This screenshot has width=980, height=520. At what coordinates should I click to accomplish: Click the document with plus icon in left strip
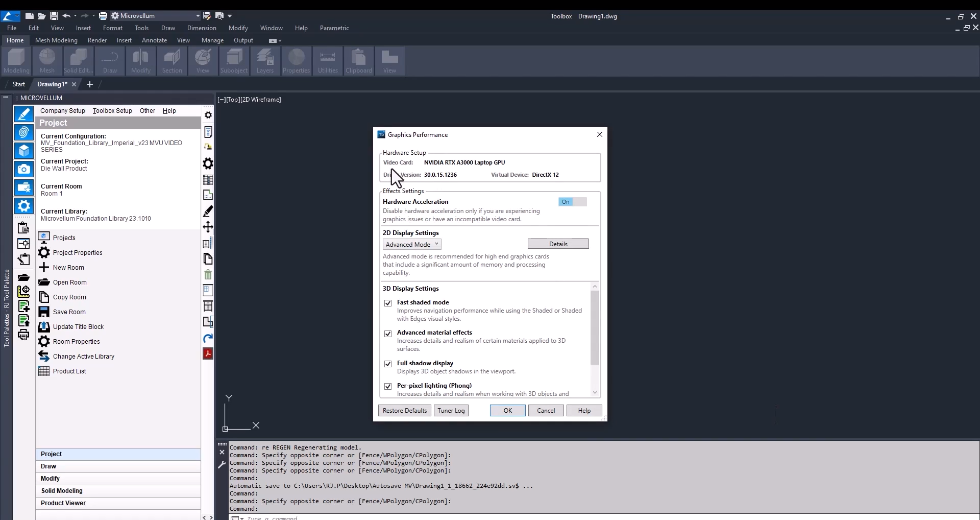[23, 306]
